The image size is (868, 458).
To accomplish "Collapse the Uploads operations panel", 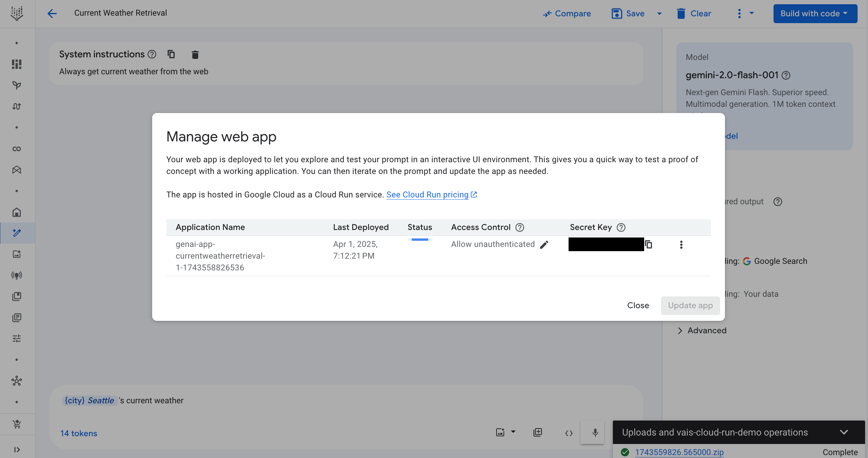I will (x=844, y=432).
